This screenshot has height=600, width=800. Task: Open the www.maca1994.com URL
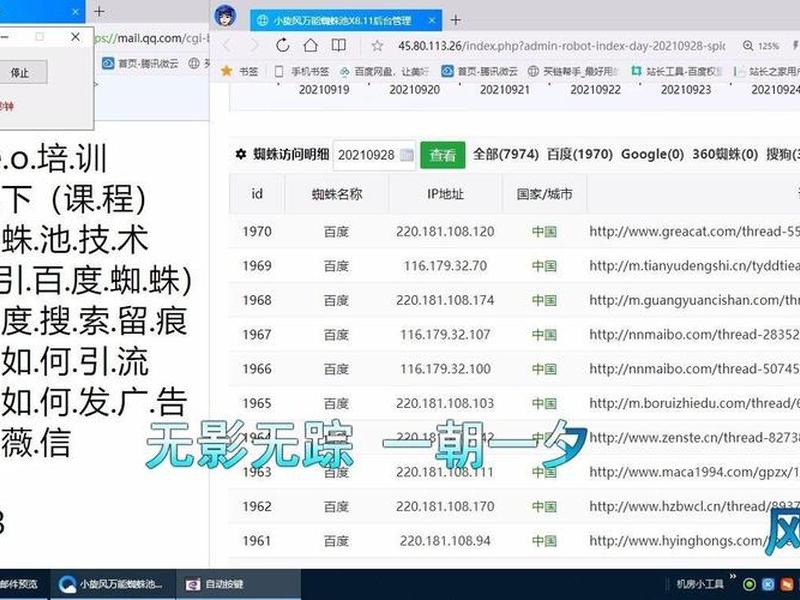694,472
